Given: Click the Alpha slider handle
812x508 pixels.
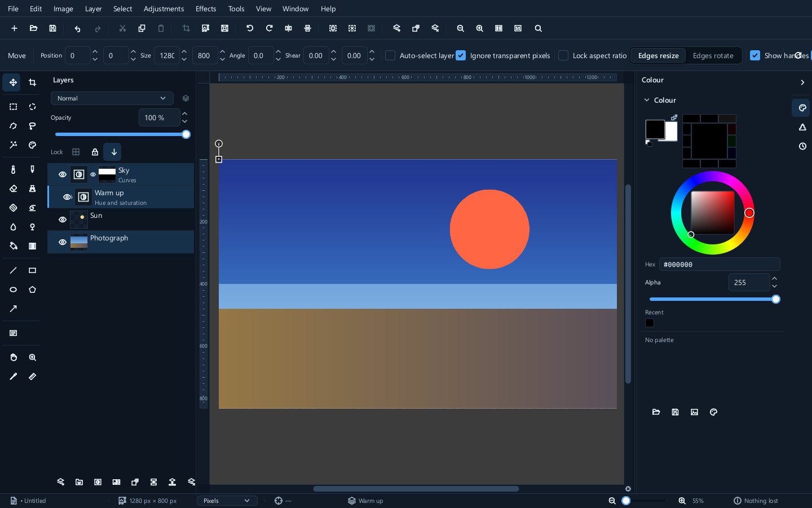Looking at the screenshot, I should click(776, 299).
